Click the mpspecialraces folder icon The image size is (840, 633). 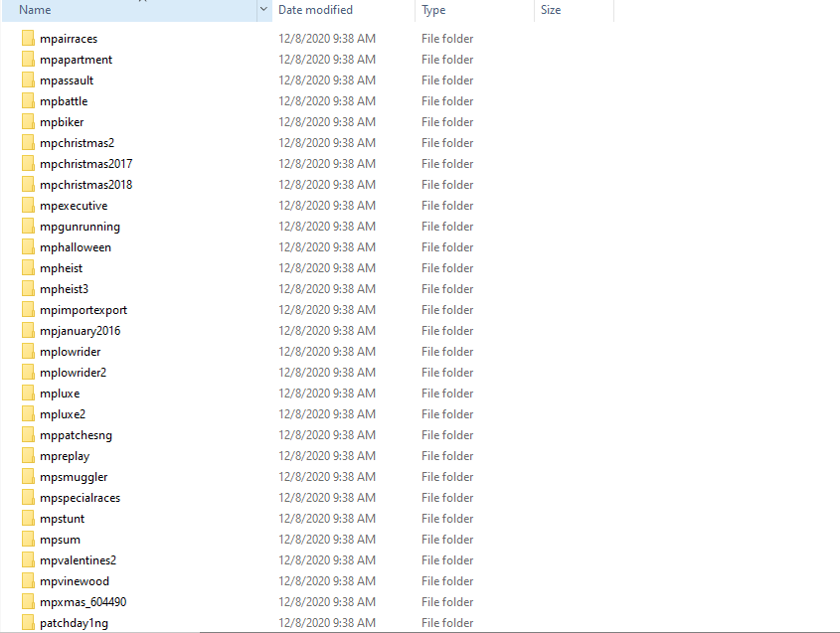tap(29, 498)
